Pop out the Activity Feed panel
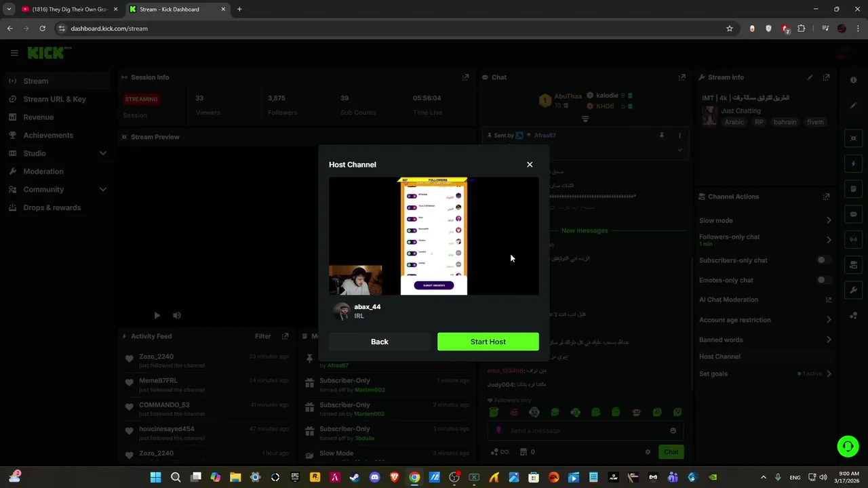Screen dimensions: 868x488 coord(285,336)
